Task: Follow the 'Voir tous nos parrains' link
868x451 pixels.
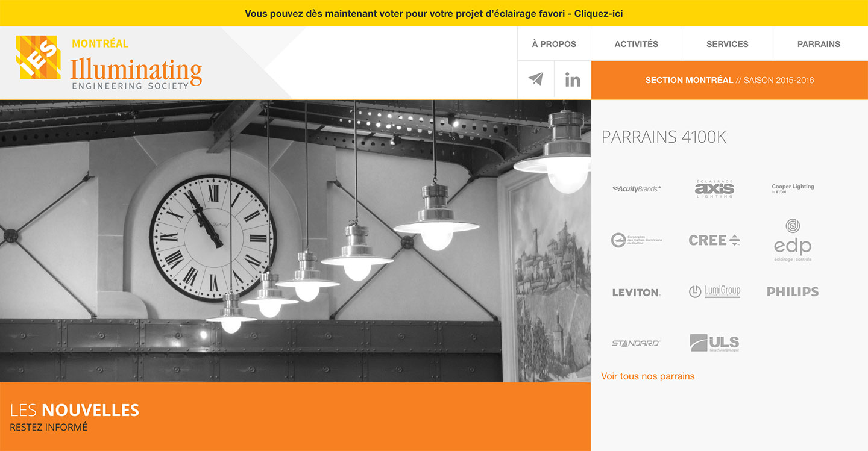Action: tap(648, 376)
